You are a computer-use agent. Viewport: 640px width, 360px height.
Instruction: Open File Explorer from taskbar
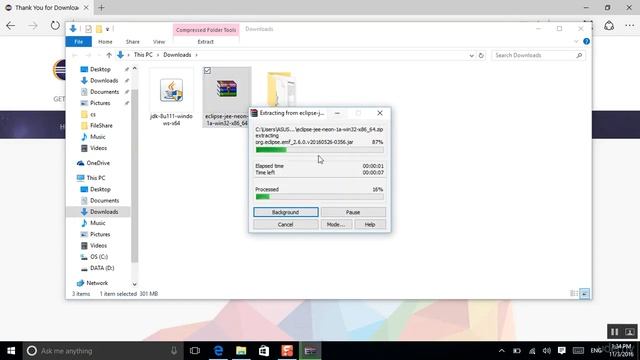(241, 351)
